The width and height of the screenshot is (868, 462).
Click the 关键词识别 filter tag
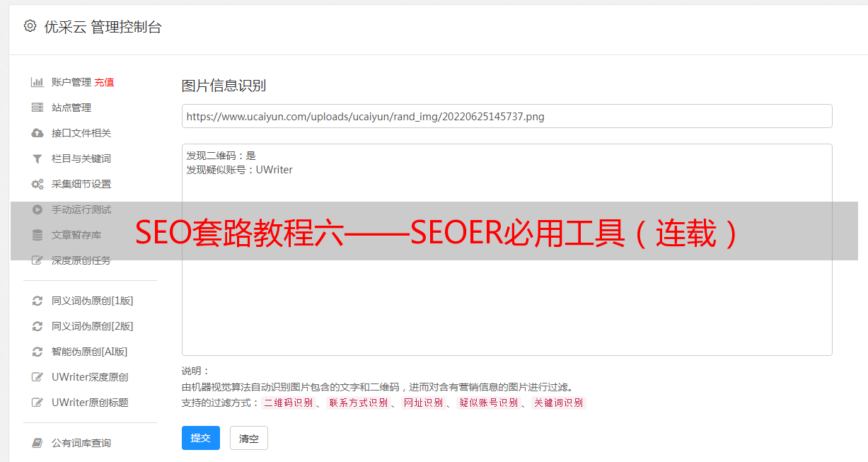(558, 403)
